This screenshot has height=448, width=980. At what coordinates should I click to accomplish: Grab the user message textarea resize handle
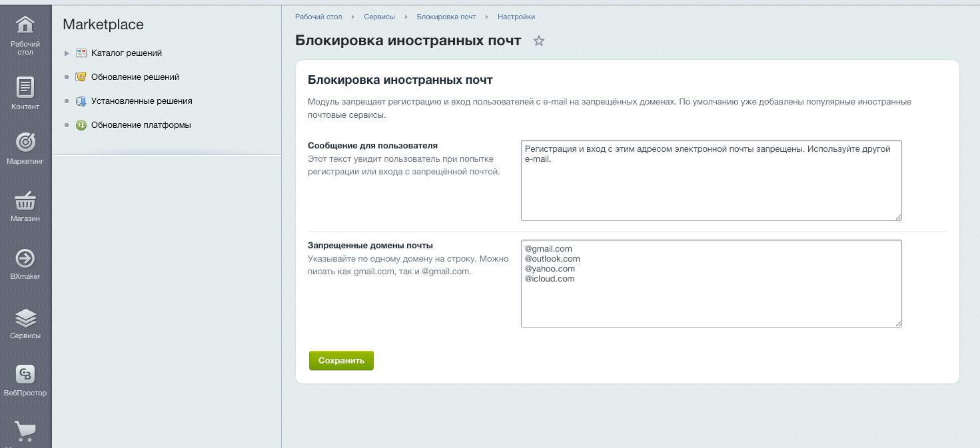(x=897, y=217)
